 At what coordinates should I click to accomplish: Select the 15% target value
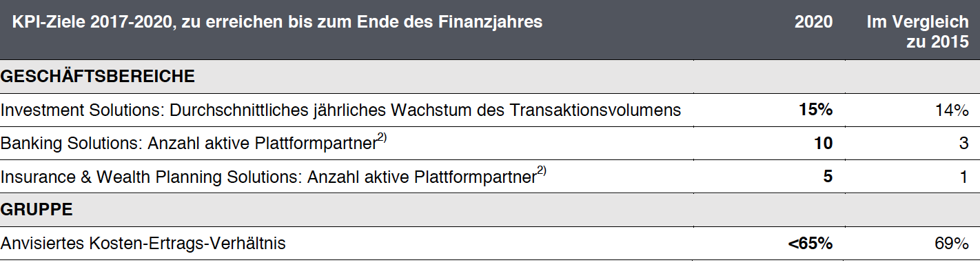[x=815, y=110]
